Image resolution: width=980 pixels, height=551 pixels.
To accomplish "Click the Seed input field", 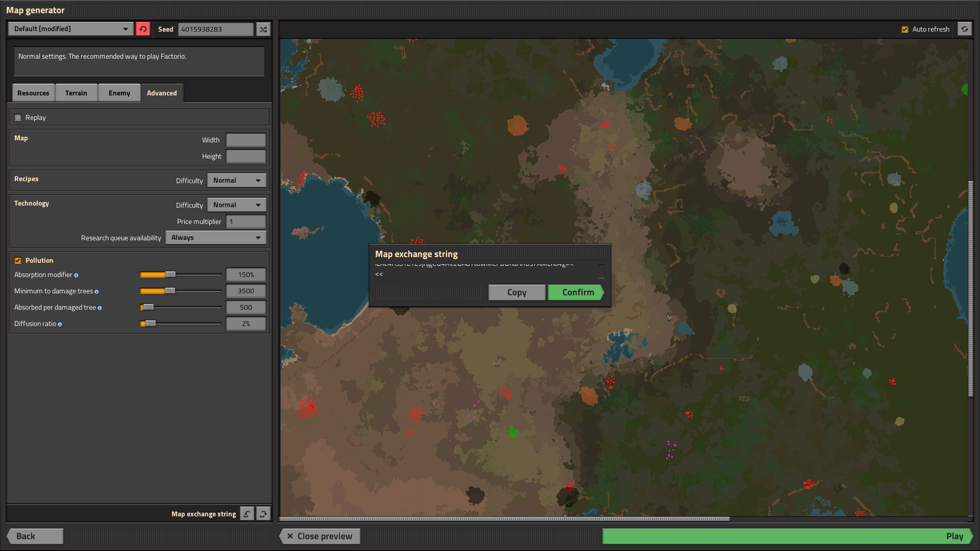I will tap(216, 30).
